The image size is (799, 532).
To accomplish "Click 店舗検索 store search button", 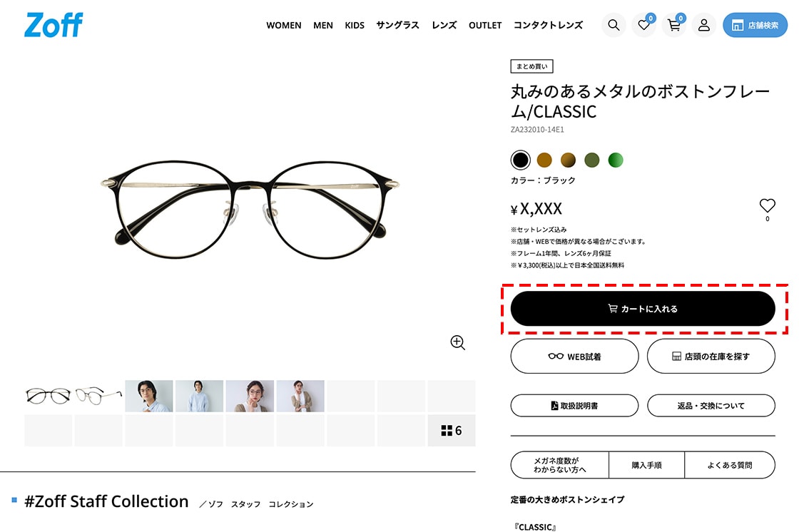I will (x=755, y=25).
